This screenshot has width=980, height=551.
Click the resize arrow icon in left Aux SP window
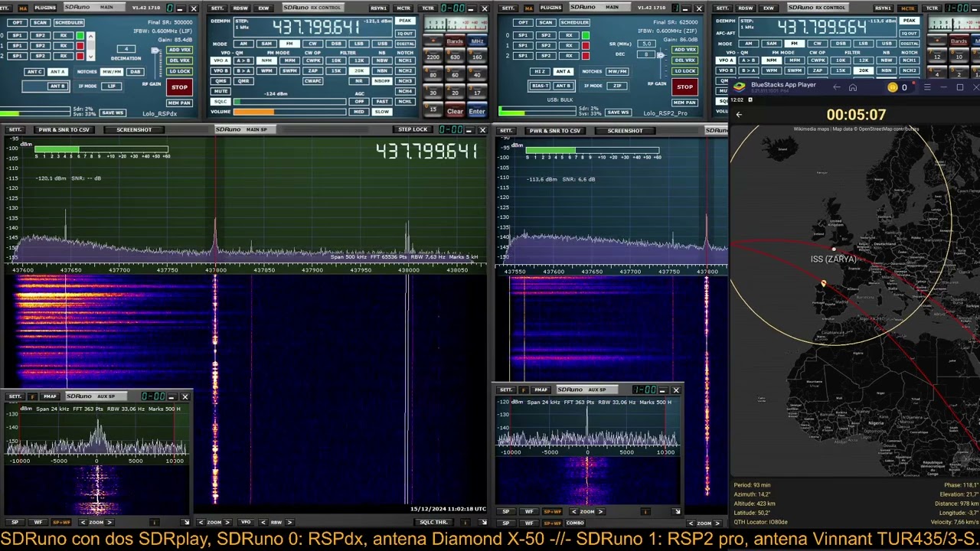185,522
